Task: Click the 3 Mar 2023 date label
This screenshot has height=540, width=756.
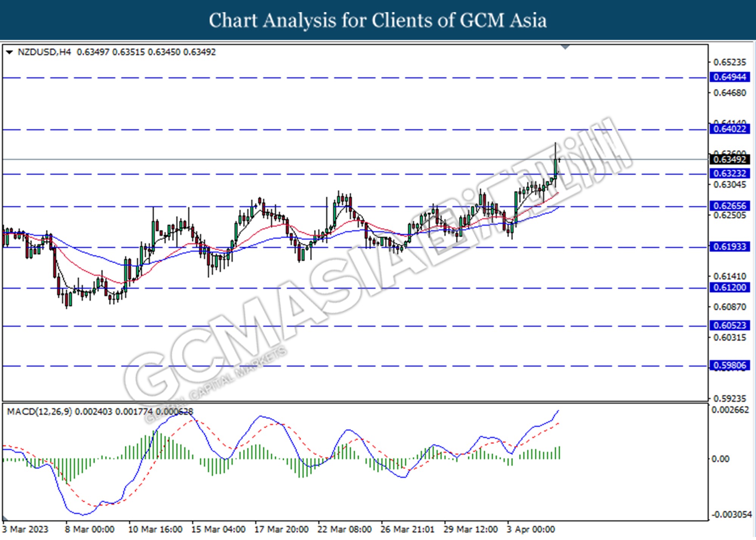Action: (x=25, y=529)
